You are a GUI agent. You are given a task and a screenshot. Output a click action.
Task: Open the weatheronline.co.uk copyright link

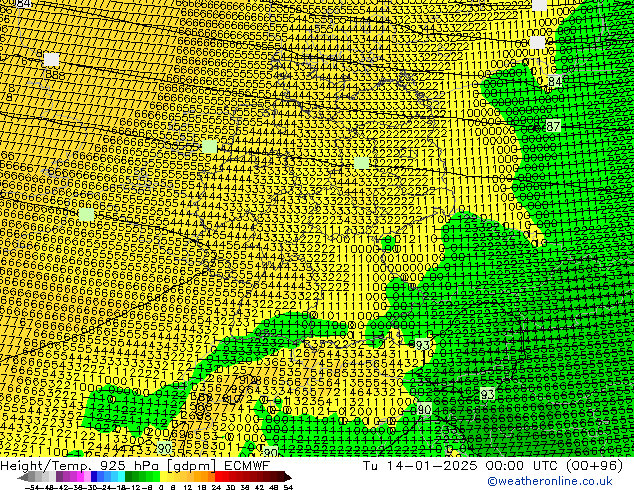tap(550, 481)
